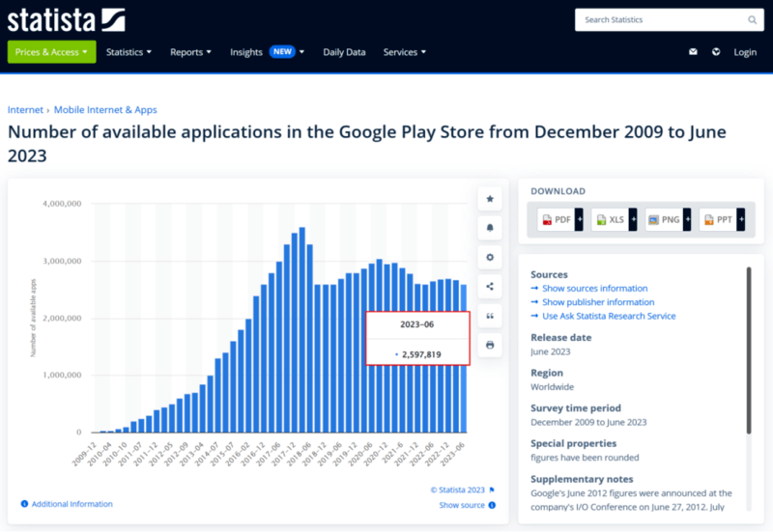Click the quotation mark citation icon

490,316
